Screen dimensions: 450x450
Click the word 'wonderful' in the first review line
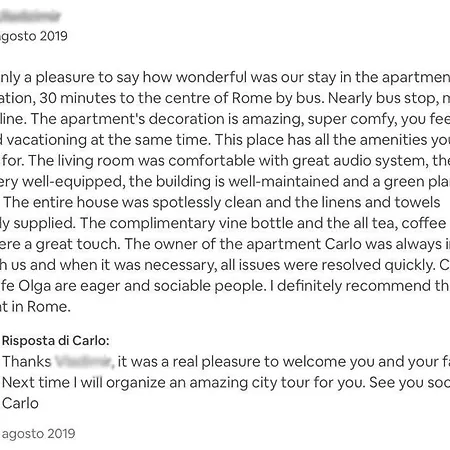(x=211, y=77)
